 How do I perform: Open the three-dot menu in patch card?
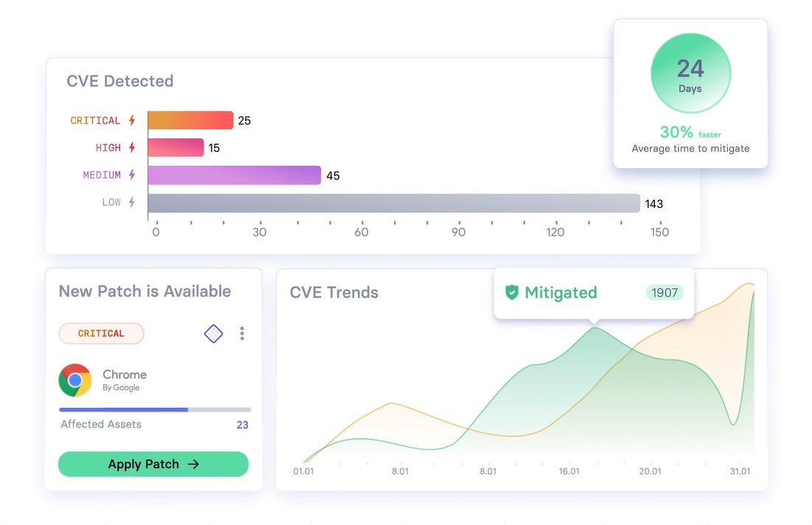(242, 334)
